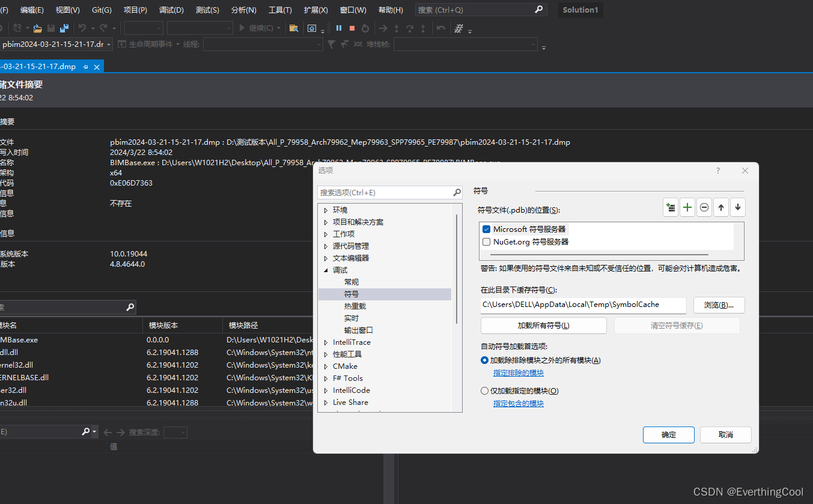Screen dimensions: 813x504
Task: Click the symbol cache directory path field
Action: click(583, 305)
